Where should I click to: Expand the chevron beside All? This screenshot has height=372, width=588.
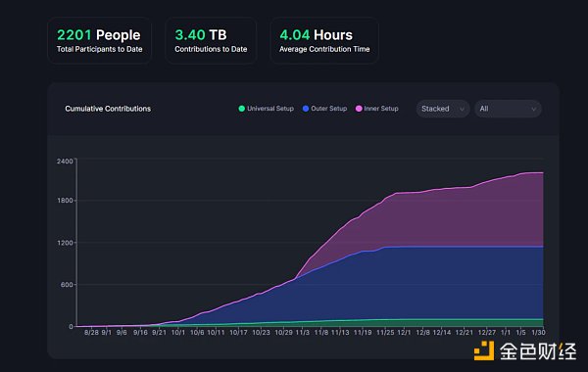533,109
